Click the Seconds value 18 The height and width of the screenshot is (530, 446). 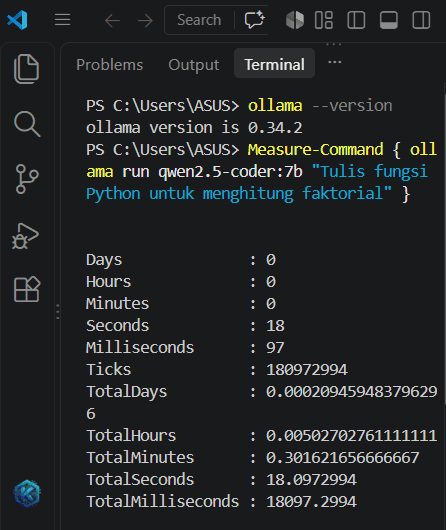(275, 326)
